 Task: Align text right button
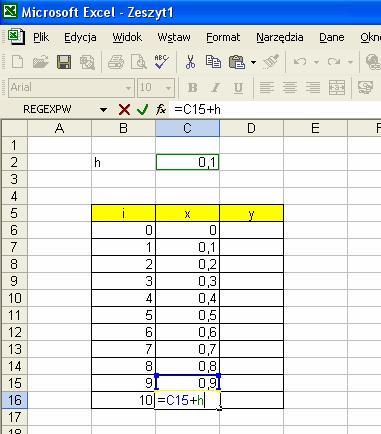tap(313, 88)
